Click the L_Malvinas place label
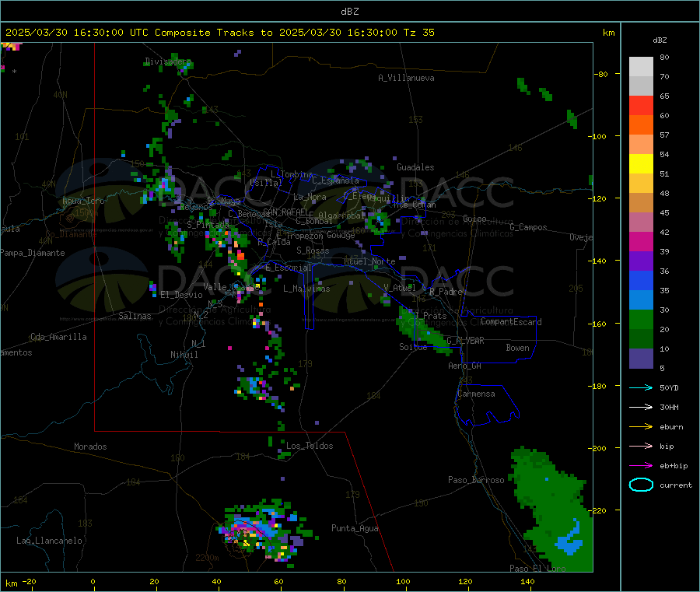 (x=306, y=289)
